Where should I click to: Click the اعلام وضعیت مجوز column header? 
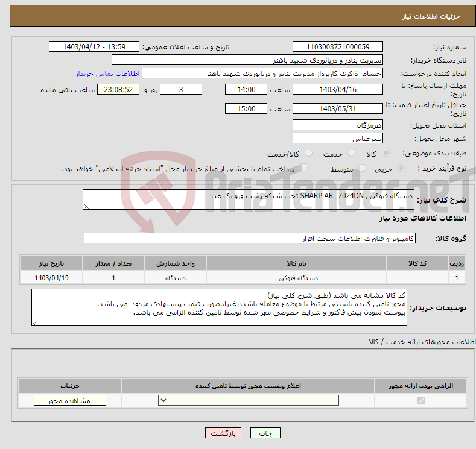click(x=248, y=386)
